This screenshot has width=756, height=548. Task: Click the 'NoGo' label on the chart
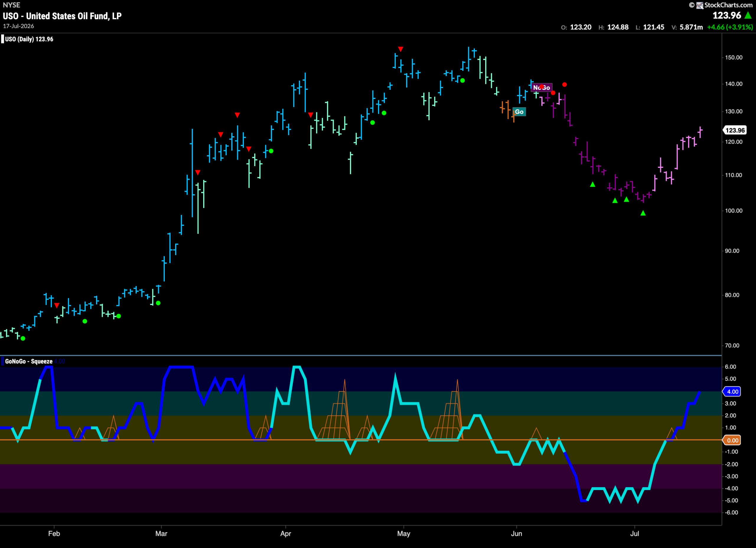pyautogui.click(x=542, y=87)
